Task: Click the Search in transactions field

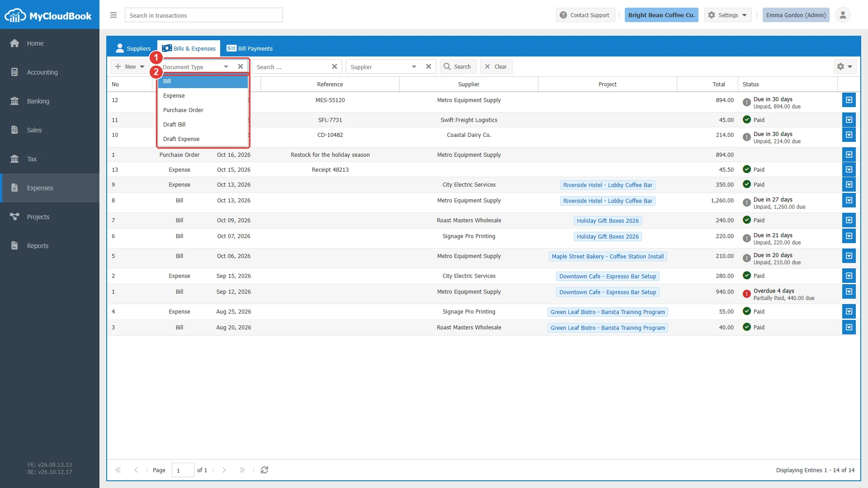Action: 204,15
